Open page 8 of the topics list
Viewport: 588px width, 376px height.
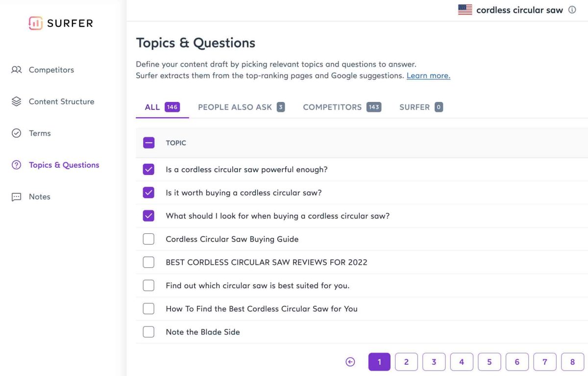pyautogui.click(x=572, y=362)
